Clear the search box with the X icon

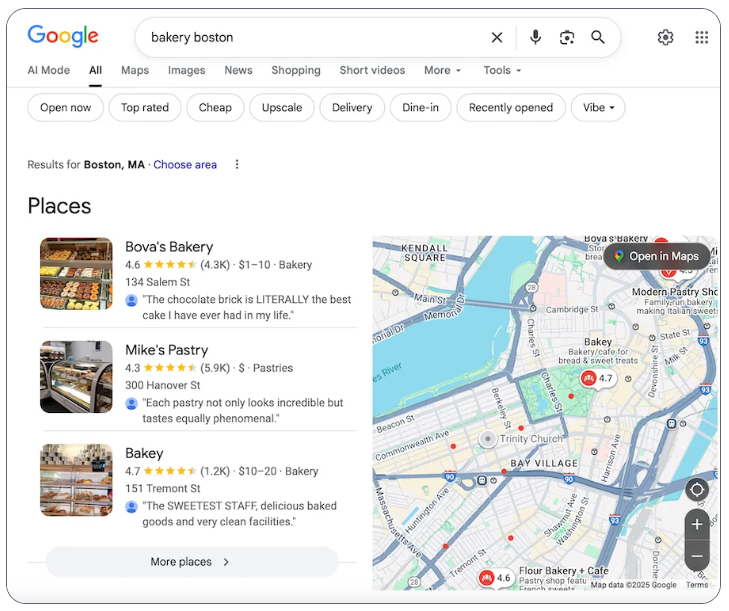[x=497, y=38]
